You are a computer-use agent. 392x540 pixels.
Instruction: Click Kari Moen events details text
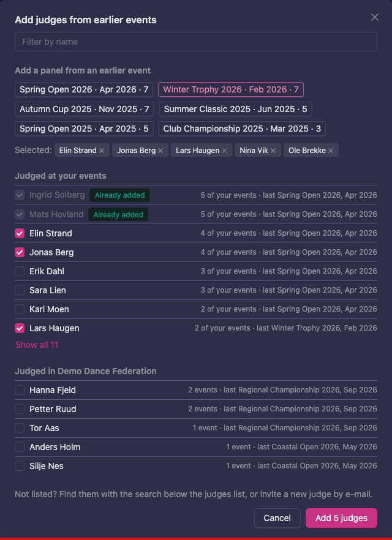289,309
